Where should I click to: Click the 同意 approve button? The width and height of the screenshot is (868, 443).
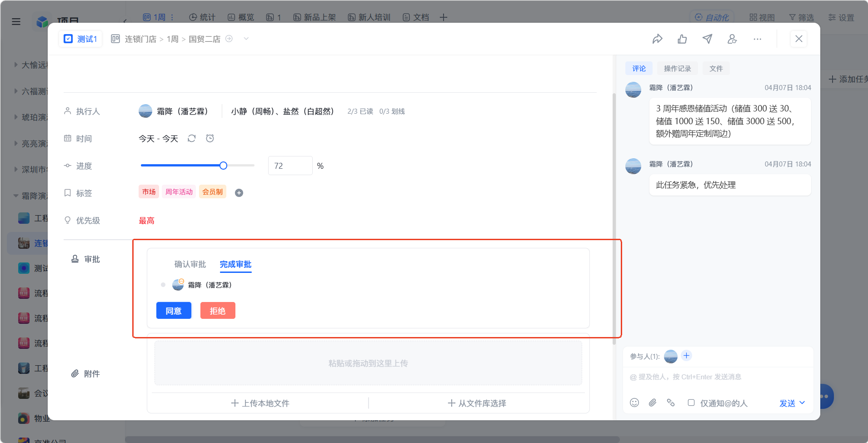(x=174, y=311)
